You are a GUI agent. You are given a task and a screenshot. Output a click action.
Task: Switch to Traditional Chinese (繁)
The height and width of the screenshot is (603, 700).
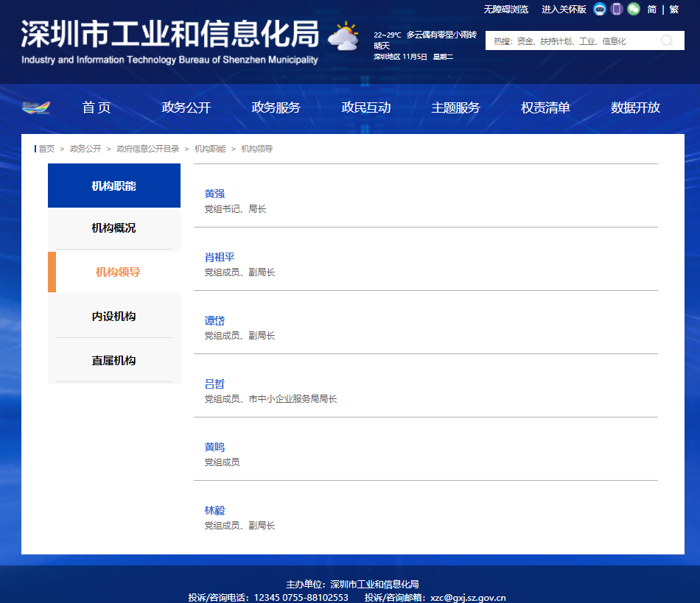point(673,10)
